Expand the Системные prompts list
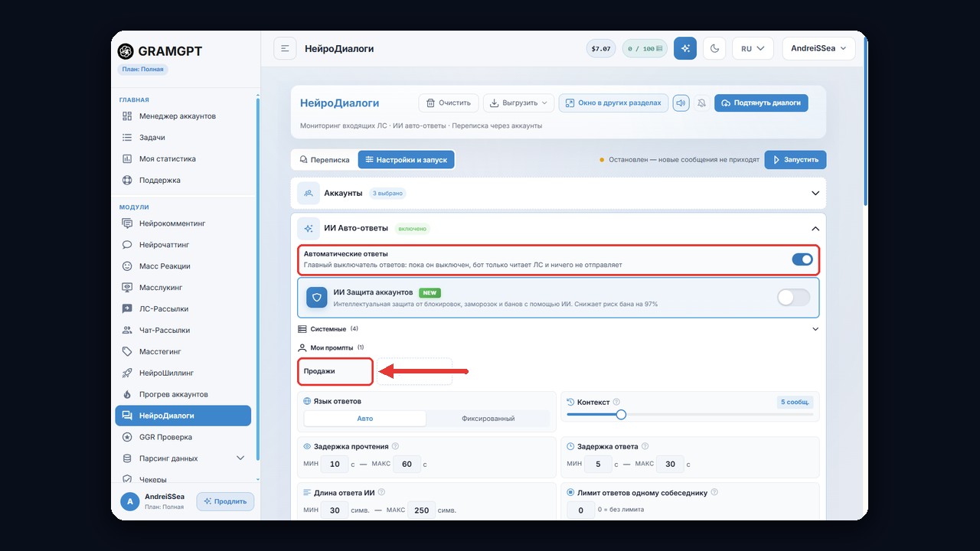The image size is (980, 551). pos(815,329)
